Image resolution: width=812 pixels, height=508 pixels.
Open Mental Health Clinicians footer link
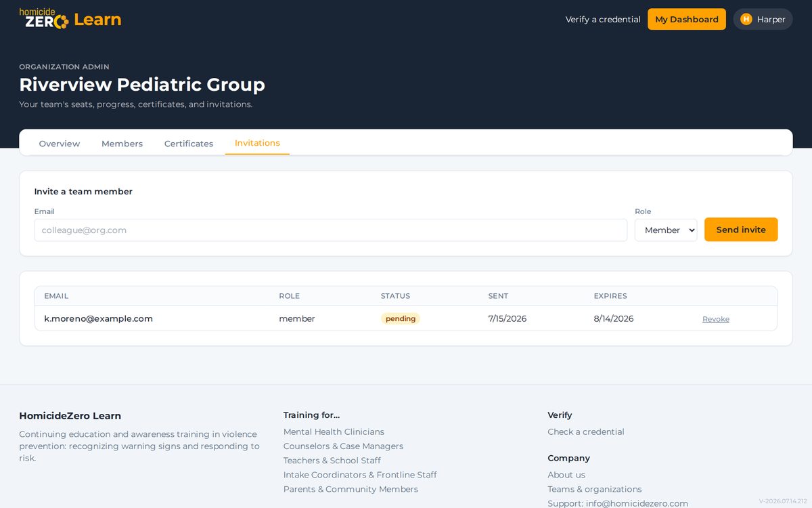334,431
